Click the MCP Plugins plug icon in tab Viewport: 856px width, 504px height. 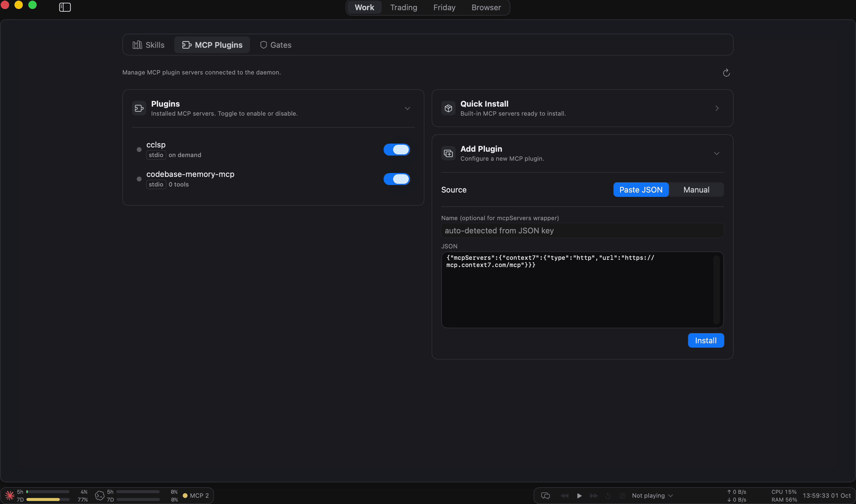(187, 45)
